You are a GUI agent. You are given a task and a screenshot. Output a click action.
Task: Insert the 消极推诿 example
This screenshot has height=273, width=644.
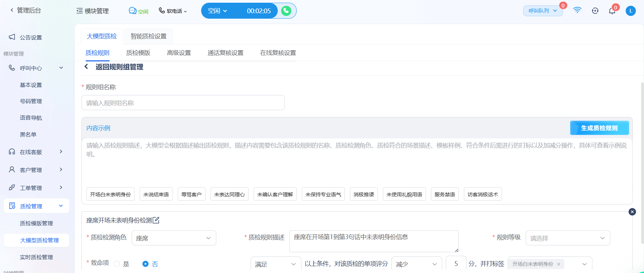[364, 194]
